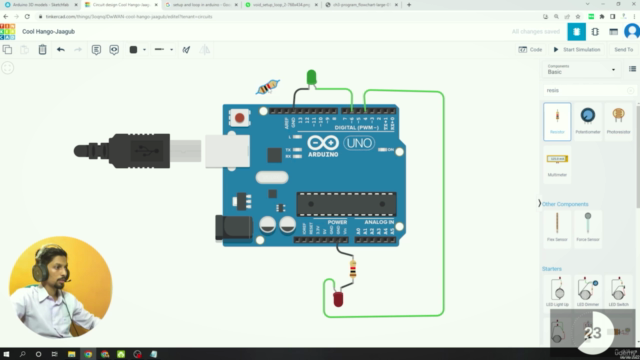This screenshot has height=360, width=640.
Task: Open the user profile avatar
Action: tap(632, 31)
